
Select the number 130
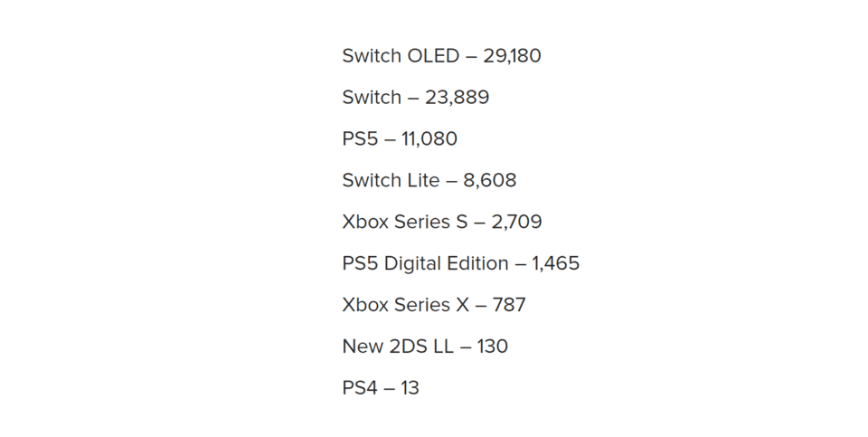[493, 347]
